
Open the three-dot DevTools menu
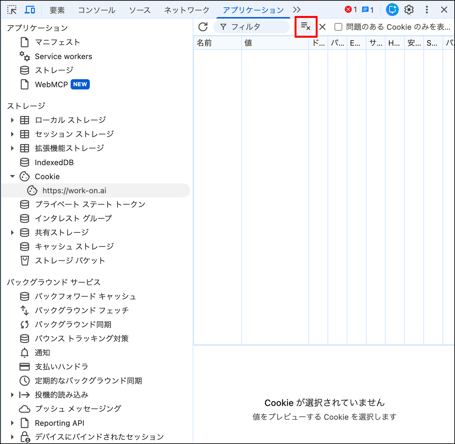tap(427, 10)
